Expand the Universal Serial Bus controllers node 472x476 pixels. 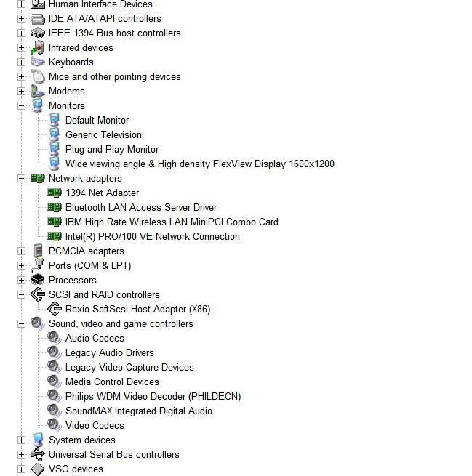pyautogui.click(x=22, y=454)
